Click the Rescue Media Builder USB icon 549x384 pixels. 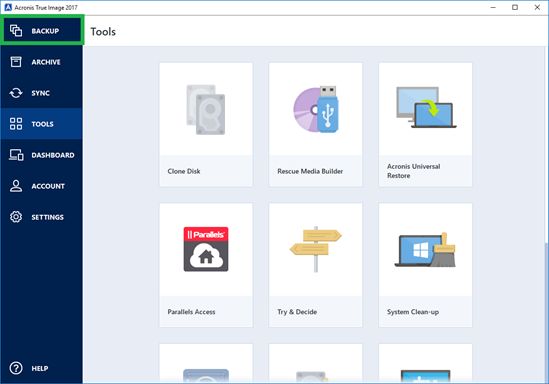(316, 109)
